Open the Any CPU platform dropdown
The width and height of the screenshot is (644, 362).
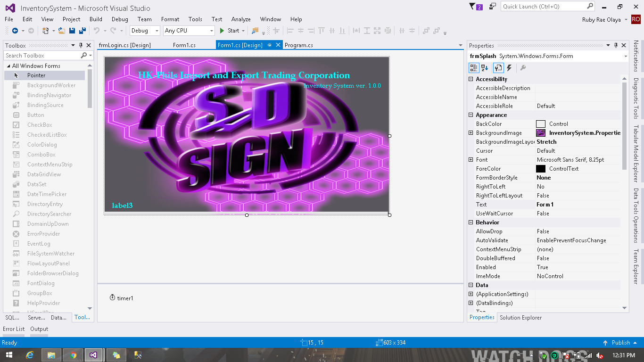[189, 30]
